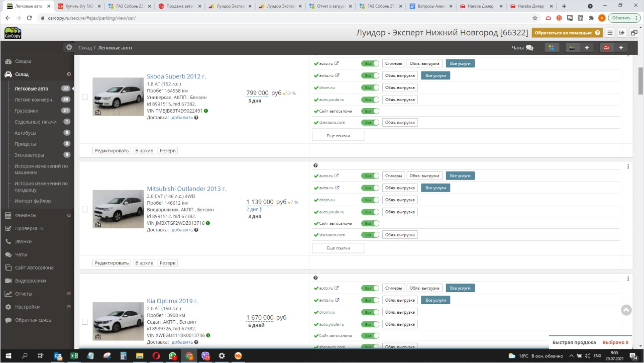Go to Проверка ТС in the sidebar
644x363 pixels.
point(29,228)
